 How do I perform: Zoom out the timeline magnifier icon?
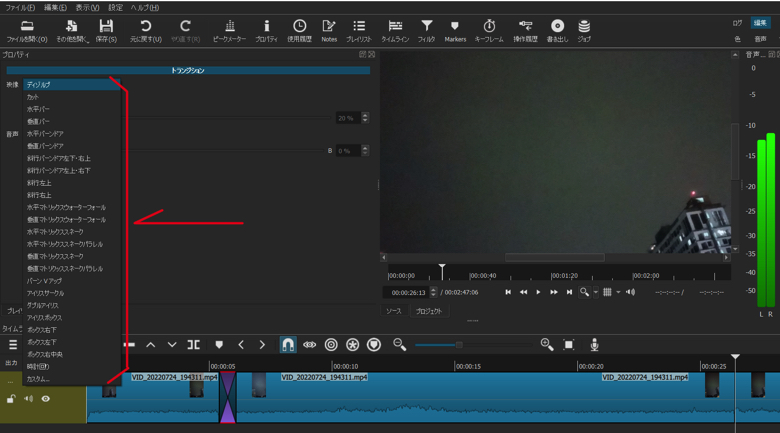399,344
